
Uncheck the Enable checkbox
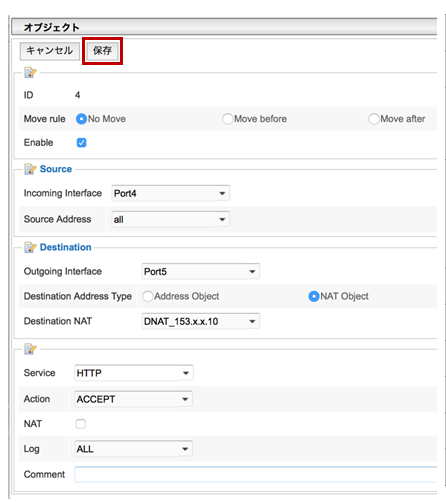pos(81,143)
